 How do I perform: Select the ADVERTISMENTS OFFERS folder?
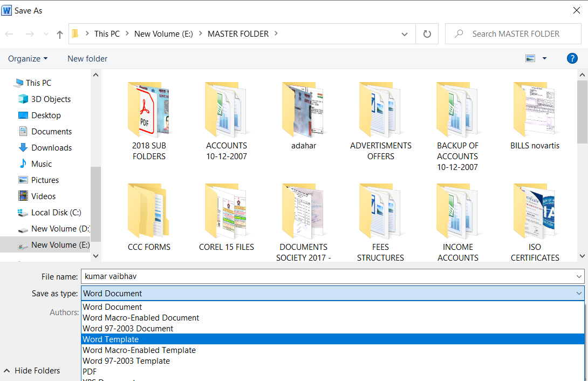(381, 121)
